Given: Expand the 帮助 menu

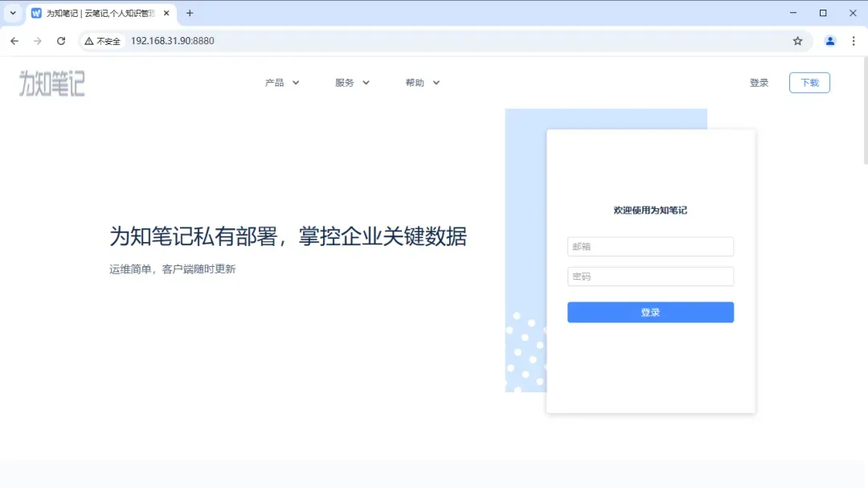Looking at the screenshot, I should coord(423,83).
